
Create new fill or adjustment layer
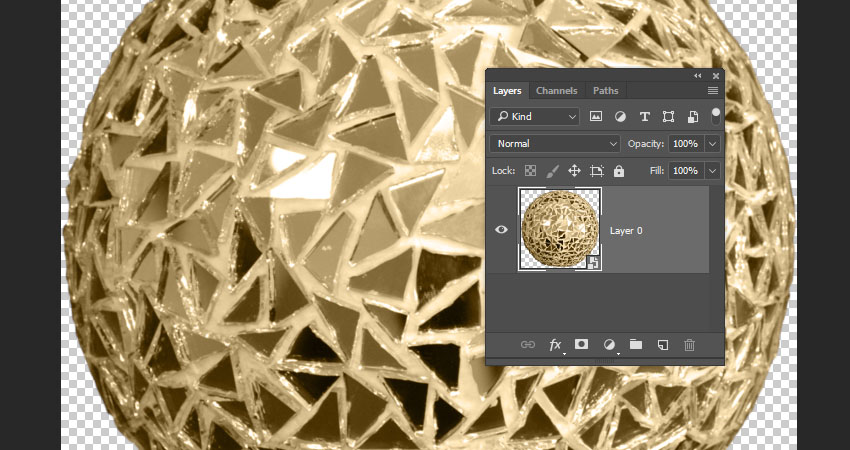coord(609,345)
